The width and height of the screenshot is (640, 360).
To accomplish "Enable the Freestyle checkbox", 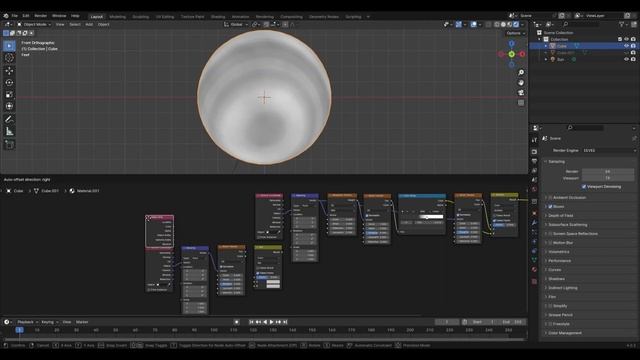I will tap(550, 324).
